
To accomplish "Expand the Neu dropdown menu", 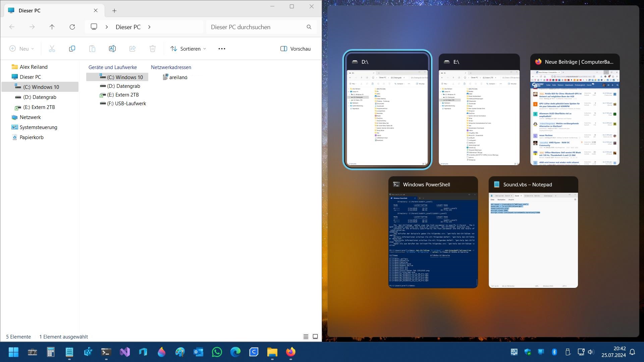I will [x=22, y=49].
